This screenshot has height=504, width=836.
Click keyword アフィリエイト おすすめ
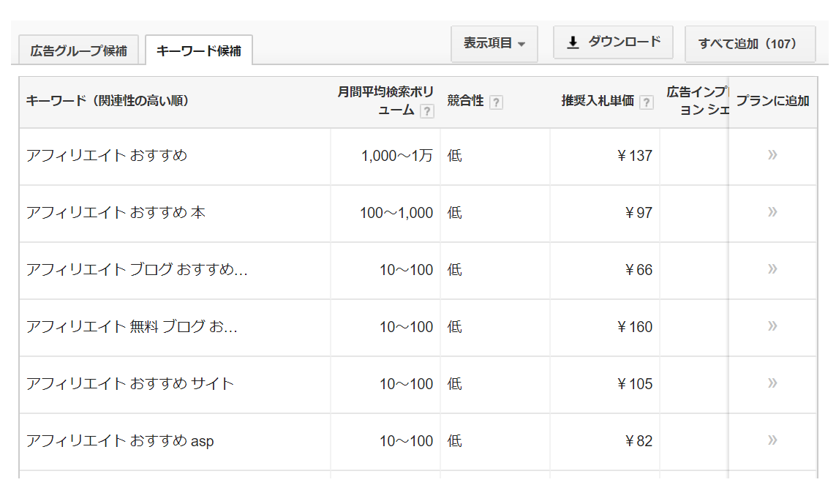point(107,155)
